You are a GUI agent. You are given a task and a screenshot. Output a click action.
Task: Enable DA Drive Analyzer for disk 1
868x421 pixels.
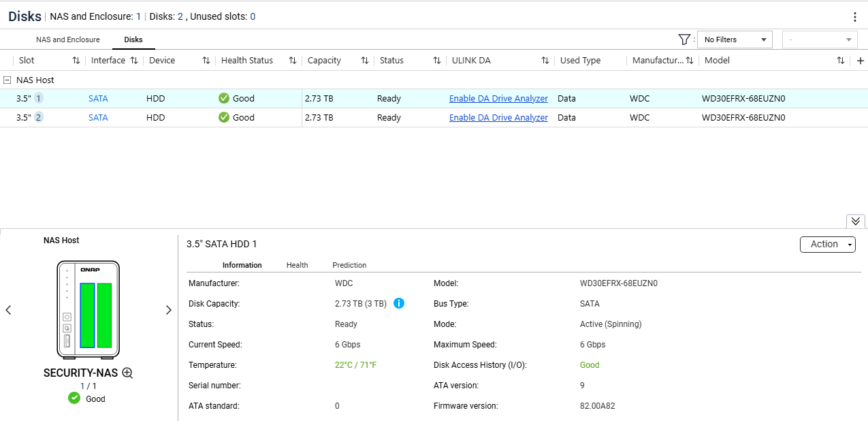click(498, 99)
